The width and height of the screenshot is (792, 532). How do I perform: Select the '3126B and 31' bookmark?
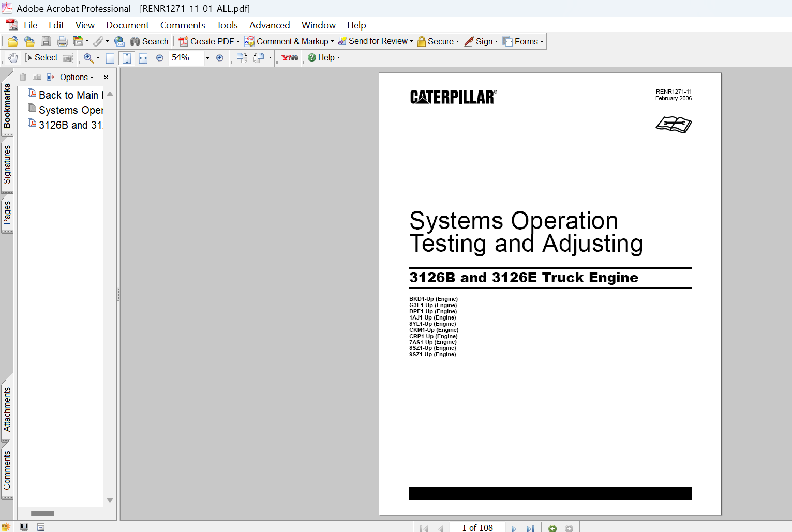click(x=66, y=125)
